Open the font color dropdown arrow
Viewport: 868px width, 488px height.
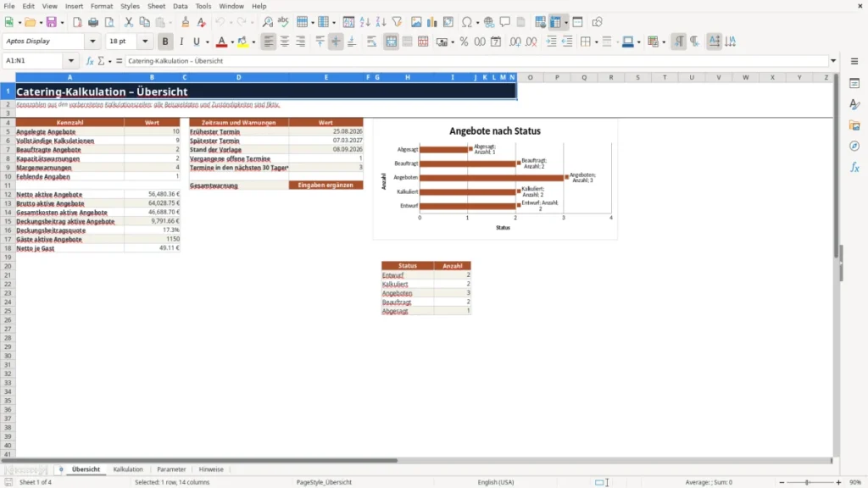(x=232, y=42)
